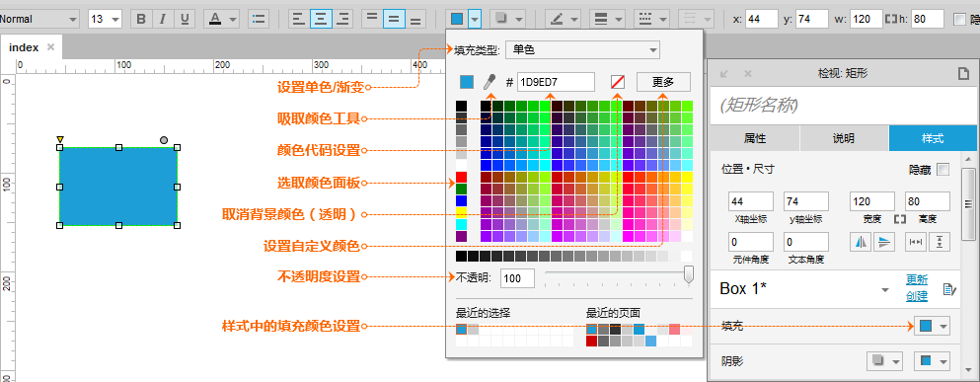Flip the shape horizontally icon

click(x=860, y=242)
